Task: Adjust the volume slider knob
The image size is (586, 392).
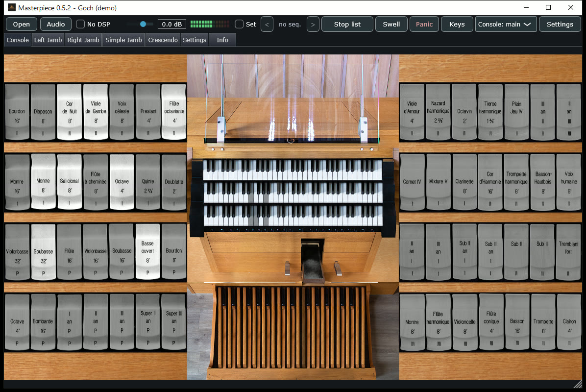Action: click(143, 24)
